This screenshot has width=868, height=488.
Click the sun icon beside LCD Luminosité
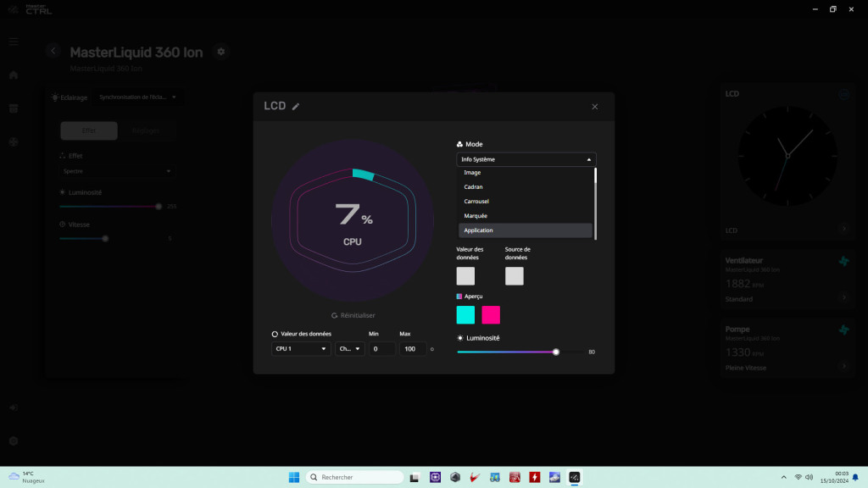tap(460, 338)
